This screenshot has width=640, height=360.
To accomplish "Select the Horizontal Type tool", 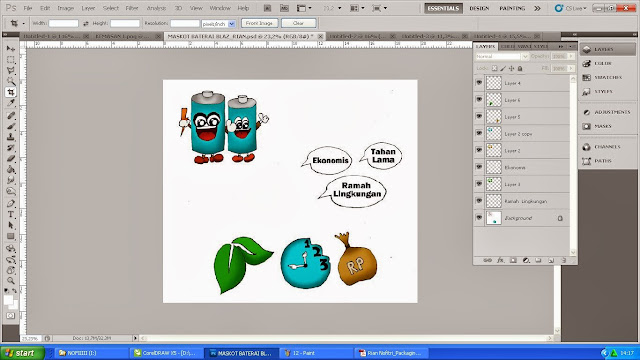I will click(11, 214).
